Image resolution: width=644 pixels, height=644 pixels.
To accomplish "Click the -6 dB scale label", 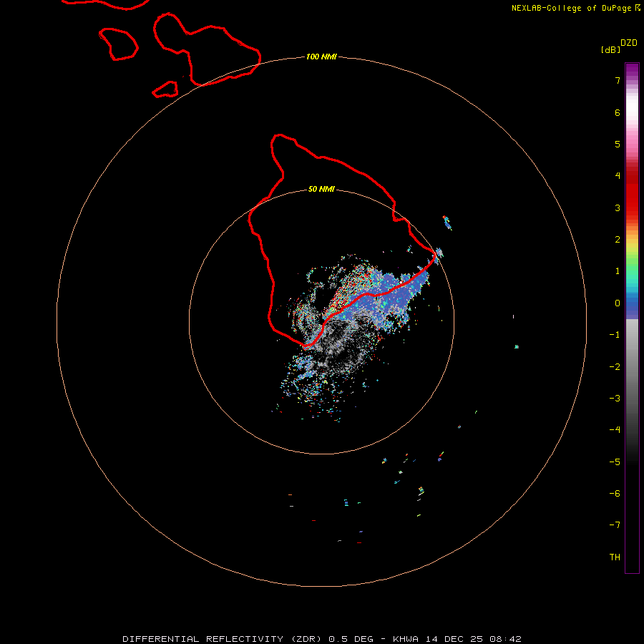I will [x=615, y=494].
